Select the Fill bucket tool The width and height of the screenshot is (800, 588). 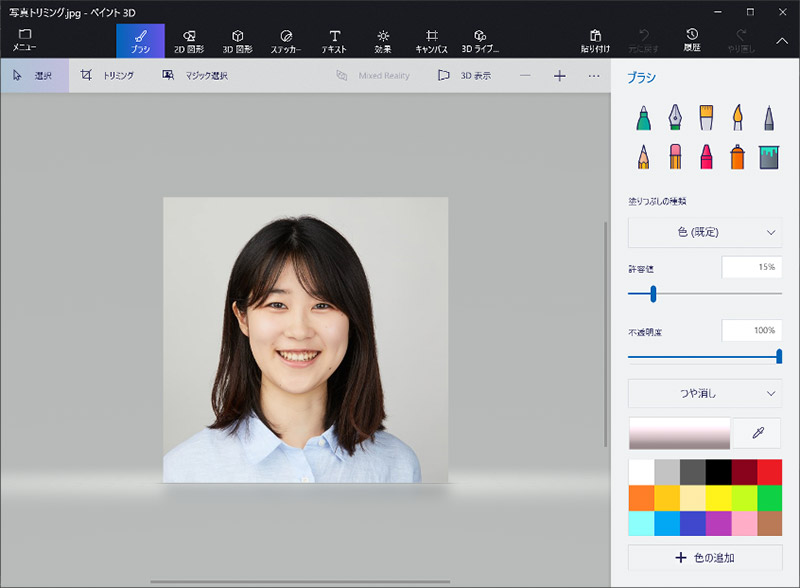tap(768, 156)
